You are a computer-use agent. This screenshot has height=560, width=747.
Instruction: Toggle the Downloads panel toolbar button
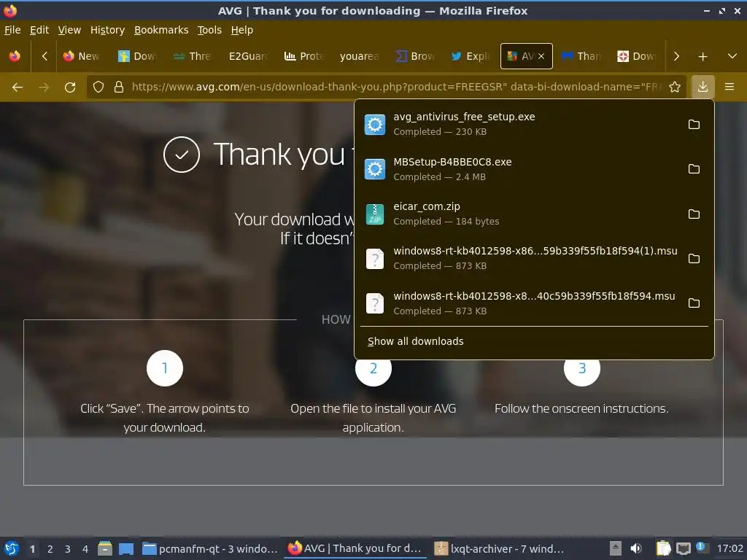pyautogui.click(x=703, y=87)
